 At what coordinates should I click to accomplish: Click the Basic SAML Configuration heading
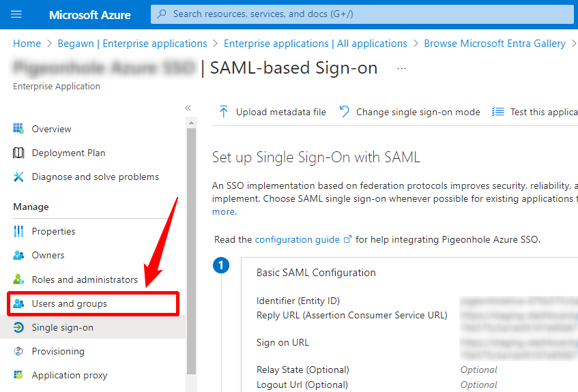pyautogui.click(x=316, y=273)
